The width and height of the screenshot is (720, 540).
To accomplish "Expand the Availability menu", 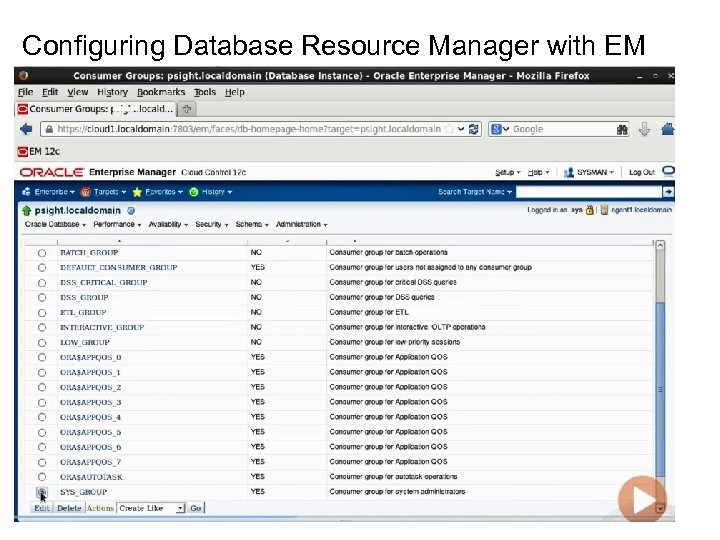I will (x=168, y=225).
